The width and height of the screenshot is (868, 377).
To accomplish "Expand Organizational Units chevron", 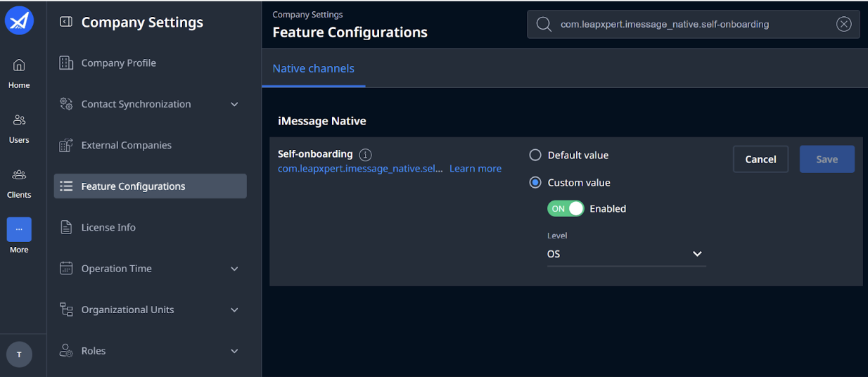I will click(235, 309).
